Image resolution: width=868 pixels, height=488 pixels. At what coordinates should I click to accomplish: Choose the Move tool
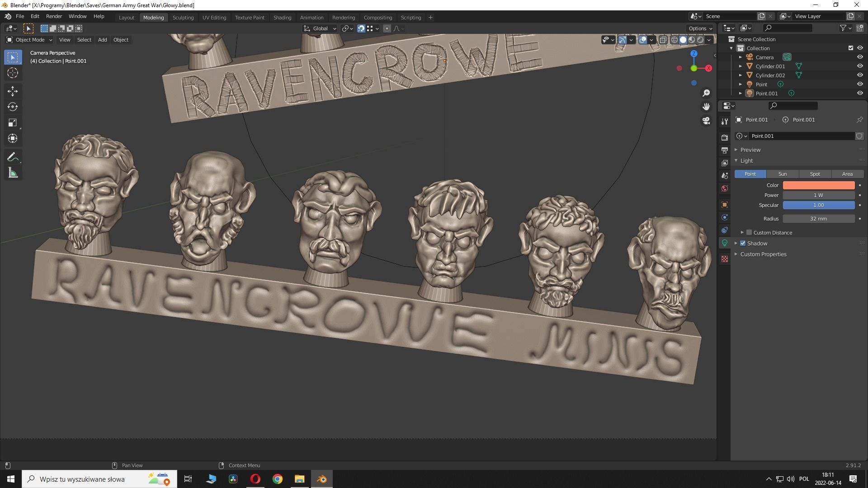(x=13, y=91)
